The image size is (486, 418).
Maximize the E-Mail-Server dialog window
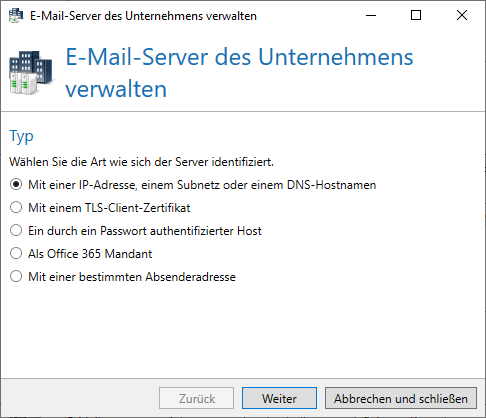tap(416, 15)
